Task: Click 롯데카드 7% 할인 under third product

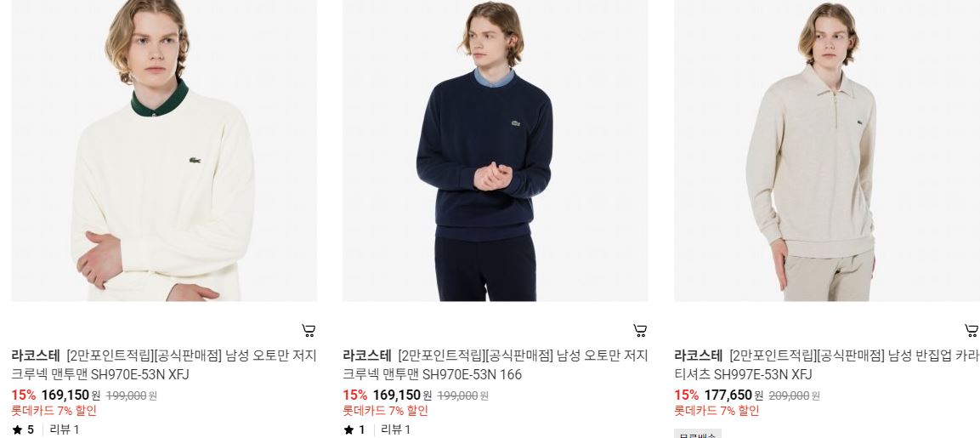Action: (x=717, y=411)
